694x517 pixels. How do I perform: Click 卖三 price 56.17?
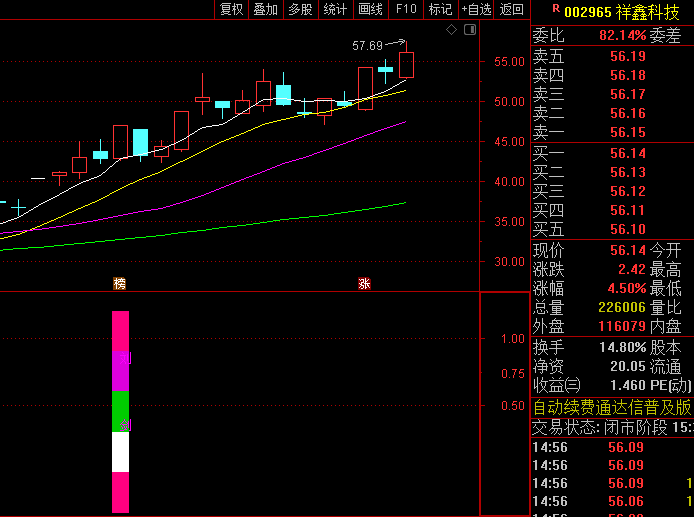pos(628,94)
